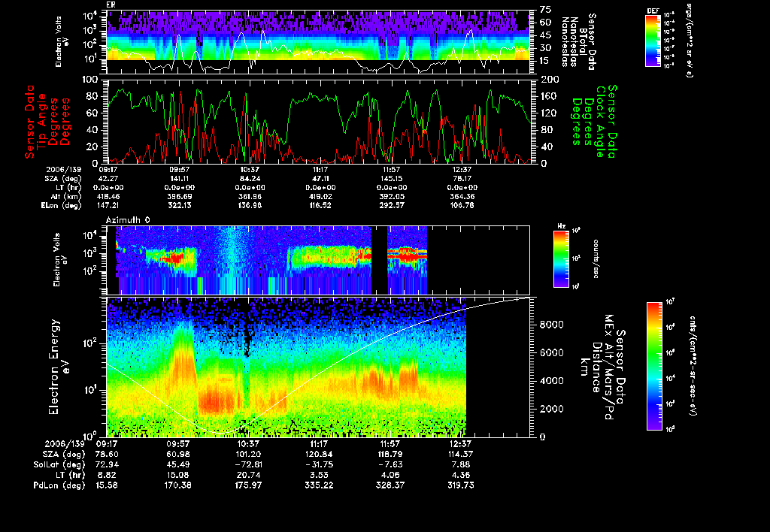The height and width of the screenshot is (532, 770).
Task: Click inside the Tip and Clock Angle plot
Action: 318,121
